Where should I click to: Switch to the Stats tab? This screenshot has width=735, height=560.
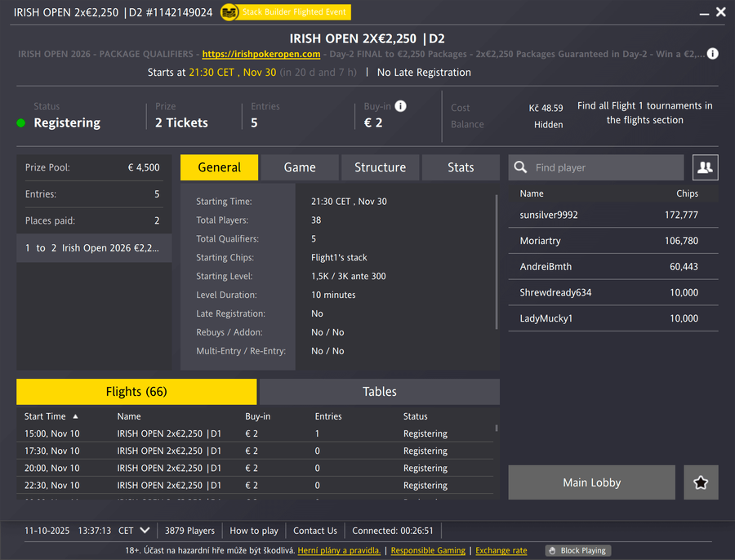461,167
